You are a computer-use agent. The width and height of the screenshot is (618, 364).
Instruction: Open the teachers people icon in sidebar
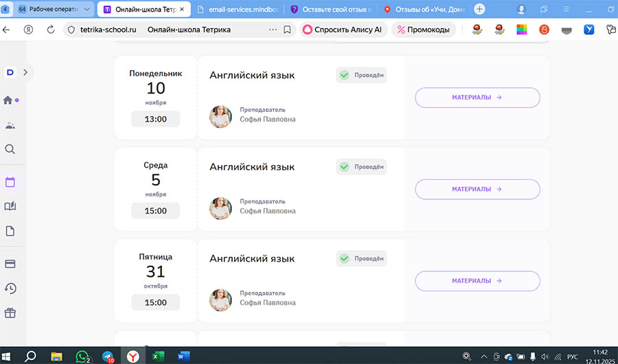[10, 125]
